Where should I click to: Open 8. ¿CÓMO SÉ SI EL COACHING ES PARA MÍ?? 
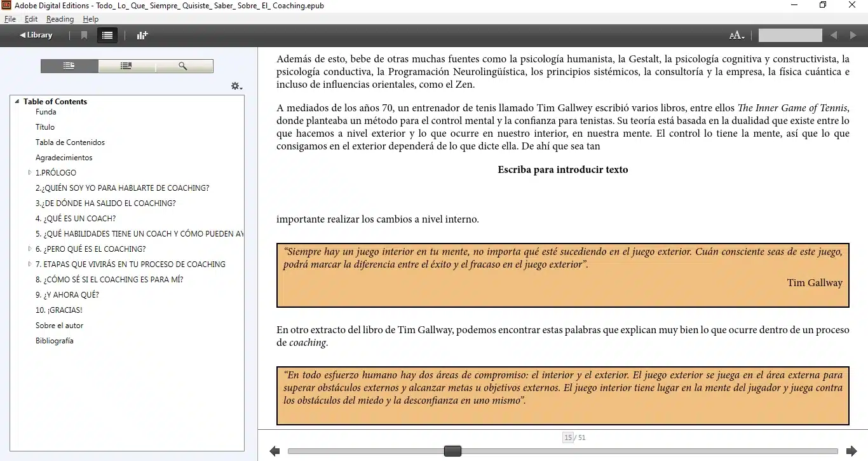click(109, 280)
